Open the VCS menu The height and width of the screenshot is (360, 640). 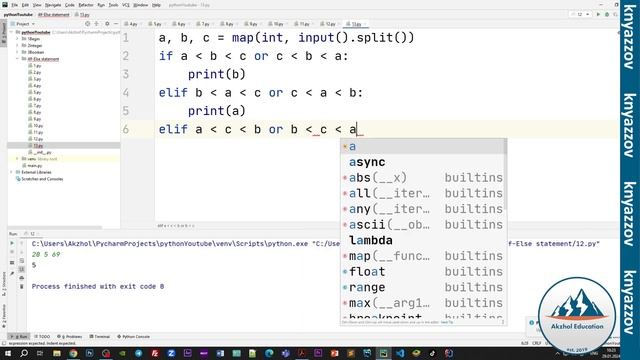pyautogui.click(x=126, y=5)
